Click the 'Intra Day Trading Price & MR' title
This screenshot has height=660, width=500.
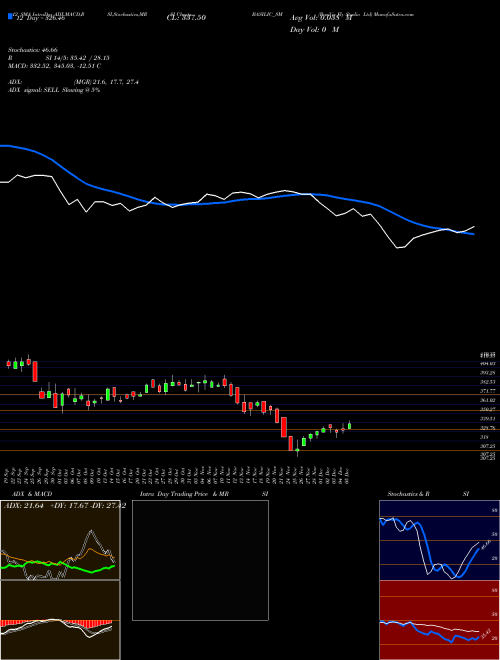[184, 494]
